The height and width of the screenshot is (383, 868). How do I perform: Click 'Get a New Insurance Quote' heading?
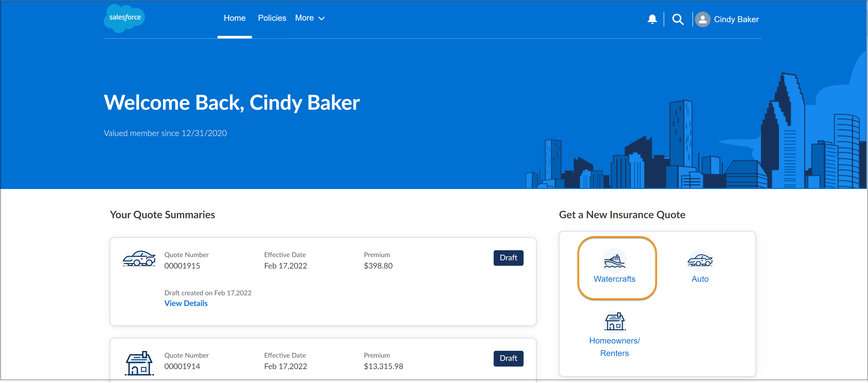[x=622, y=215]
